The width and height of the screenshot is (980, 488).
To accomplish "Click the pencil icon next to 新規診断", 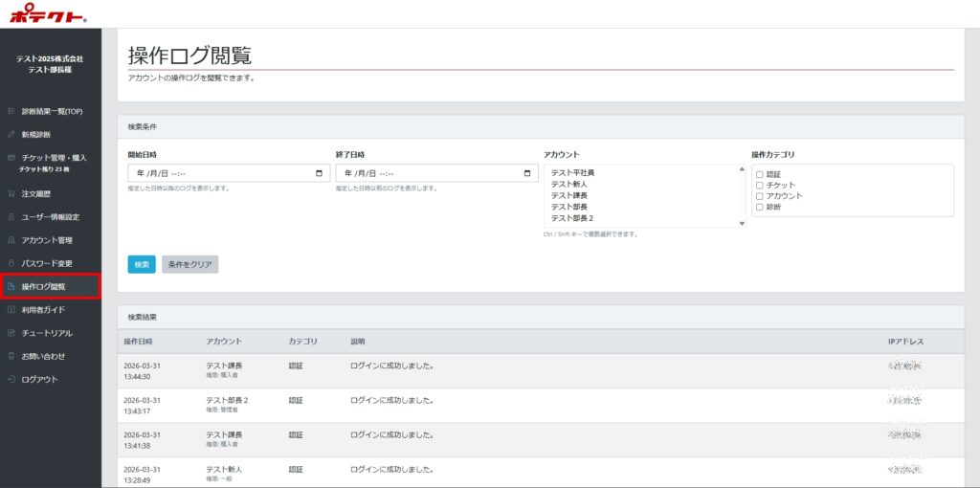I will coord(11,134).
